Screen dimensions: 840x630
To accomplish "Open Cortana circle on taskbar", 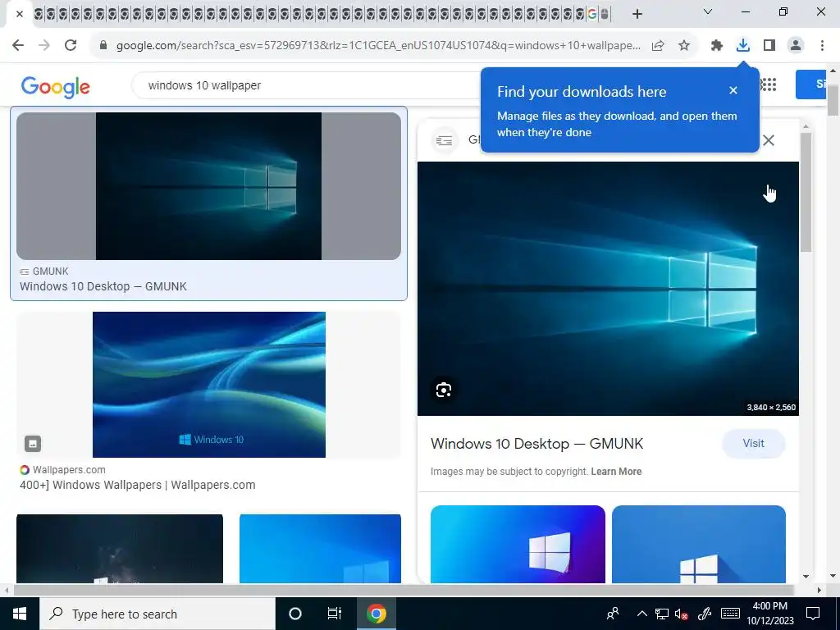I will [x=295, y=614].
